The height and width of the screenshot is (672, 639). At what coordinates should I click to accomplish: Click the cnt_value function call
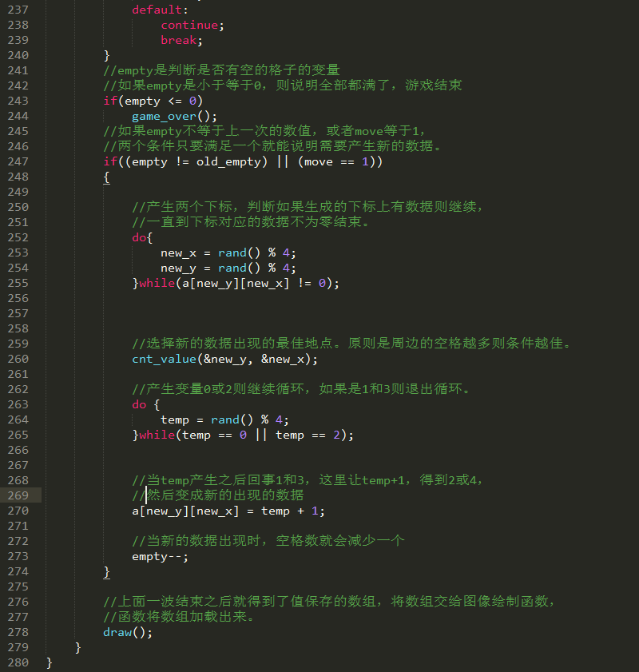pos(225,359)
